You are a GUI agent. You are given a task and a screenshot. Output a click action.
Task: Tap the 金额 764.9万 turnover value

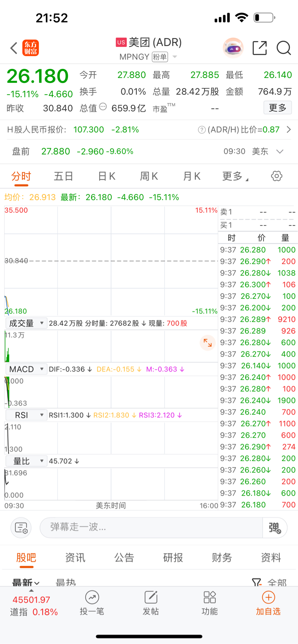[259, 91]
